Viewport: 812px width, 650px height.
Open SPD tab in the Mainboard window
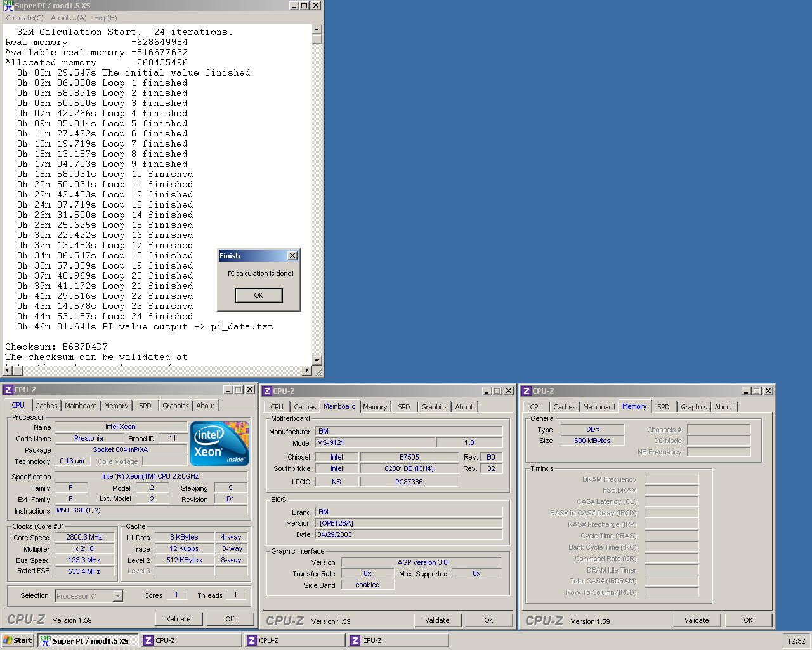[x=404, y=407]
